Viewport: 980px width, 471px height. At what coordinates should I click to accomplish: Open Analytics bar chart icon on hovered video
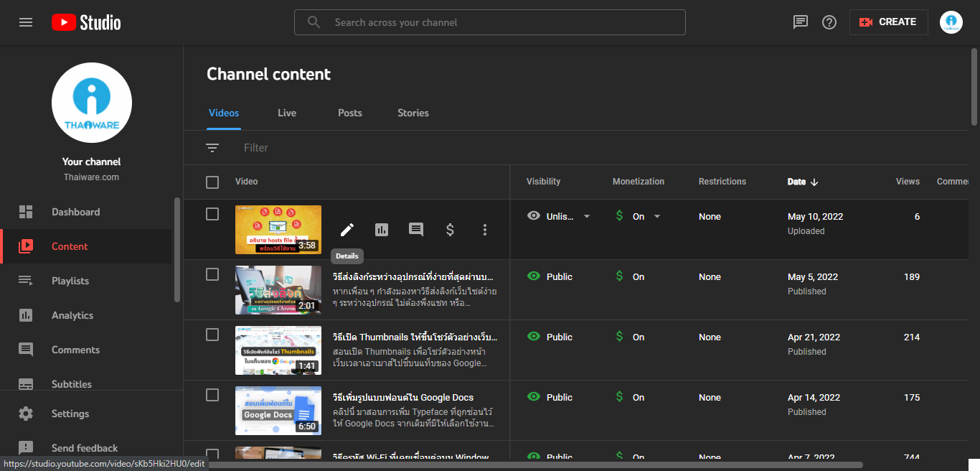(382, 230)
